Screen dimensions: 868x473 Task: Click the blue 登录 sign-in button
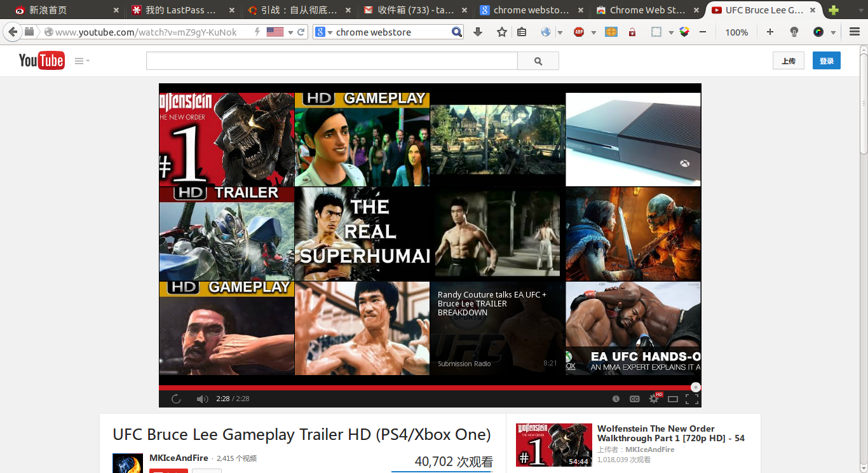point(827,61)
